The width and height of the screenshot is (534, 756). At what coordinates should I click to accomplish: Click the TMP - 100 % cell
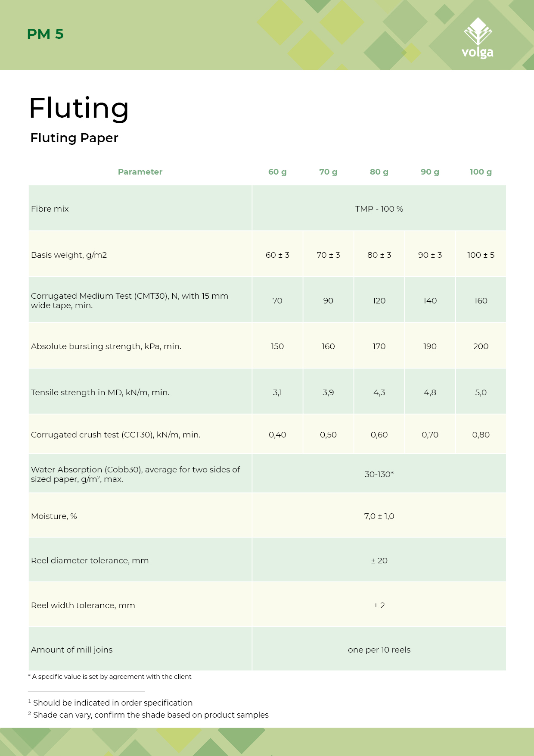click(379, 209)
